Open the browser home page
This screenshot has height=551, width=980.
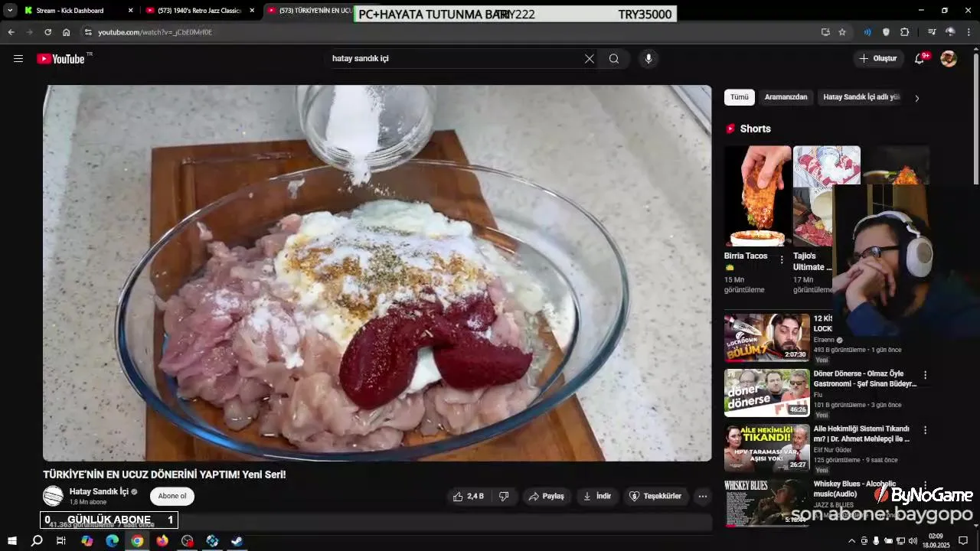[67, 32]
